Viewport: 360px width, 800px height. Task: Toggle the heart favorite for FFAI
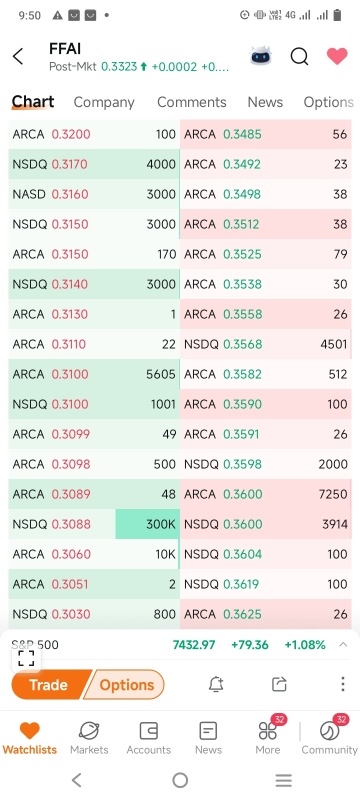pyautogui.click(x=337, y=56)
